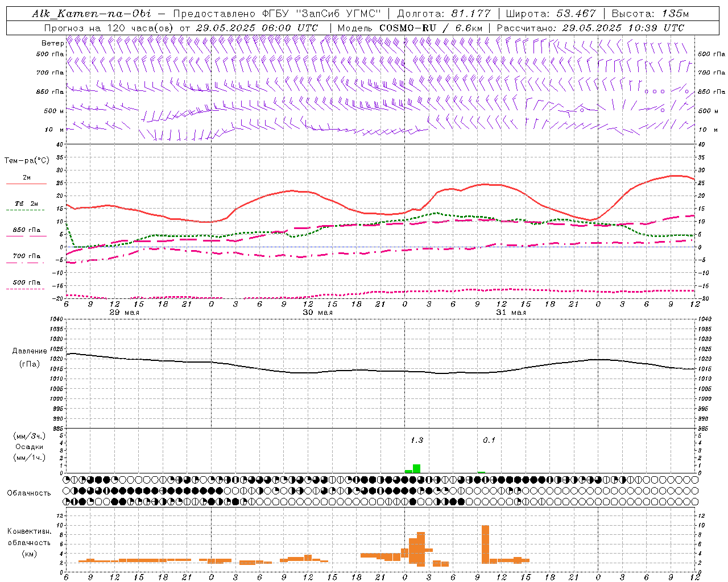Click the tallest green precipitation bar
This screenshot has width=728, height=582.
tap(417, 469)
